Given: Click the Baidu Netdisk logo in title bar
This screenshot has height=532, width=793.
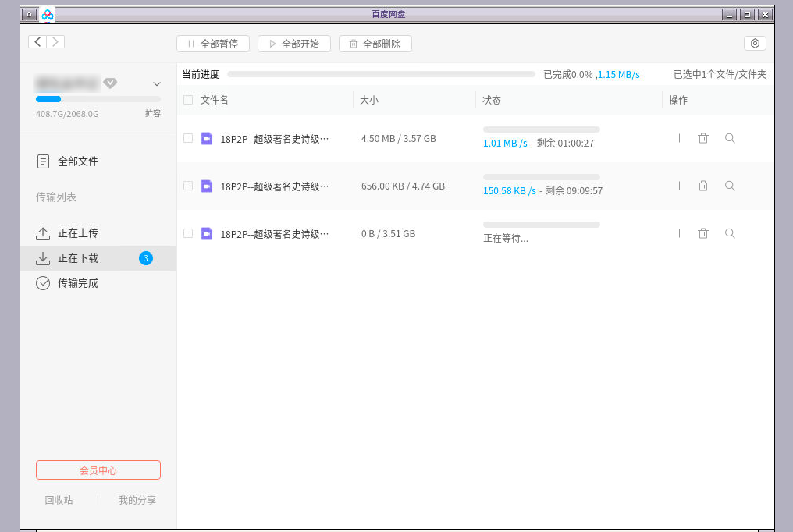Looking at the screenshot, I should coord(48,15).
